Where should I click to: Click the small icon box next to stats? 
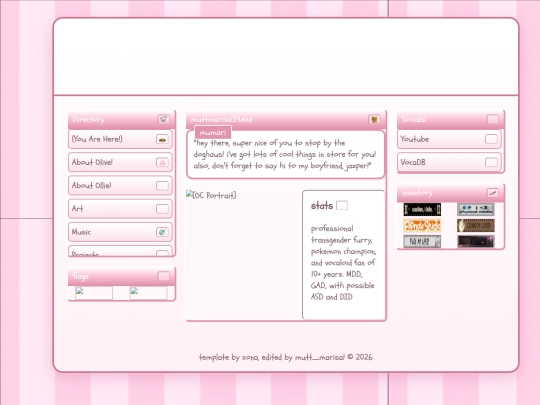coord(342,206)
